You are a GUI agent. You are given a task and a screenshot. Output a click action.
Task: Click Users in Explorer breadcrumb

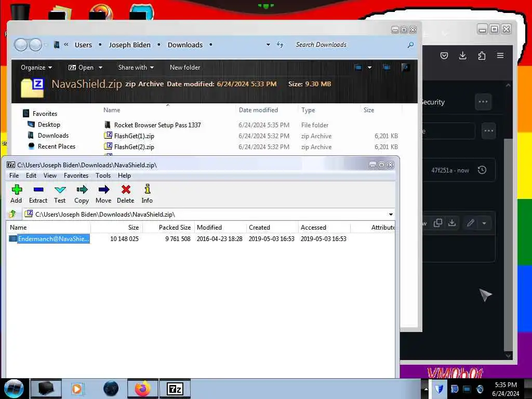(x=83, y=45)
